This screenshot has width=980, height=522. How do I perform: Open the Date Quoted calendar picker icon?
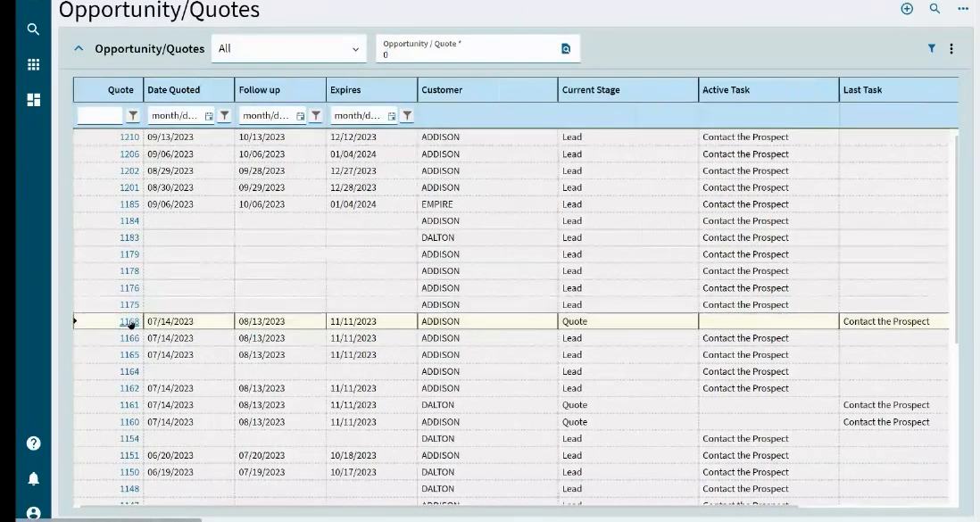(209, 116)
